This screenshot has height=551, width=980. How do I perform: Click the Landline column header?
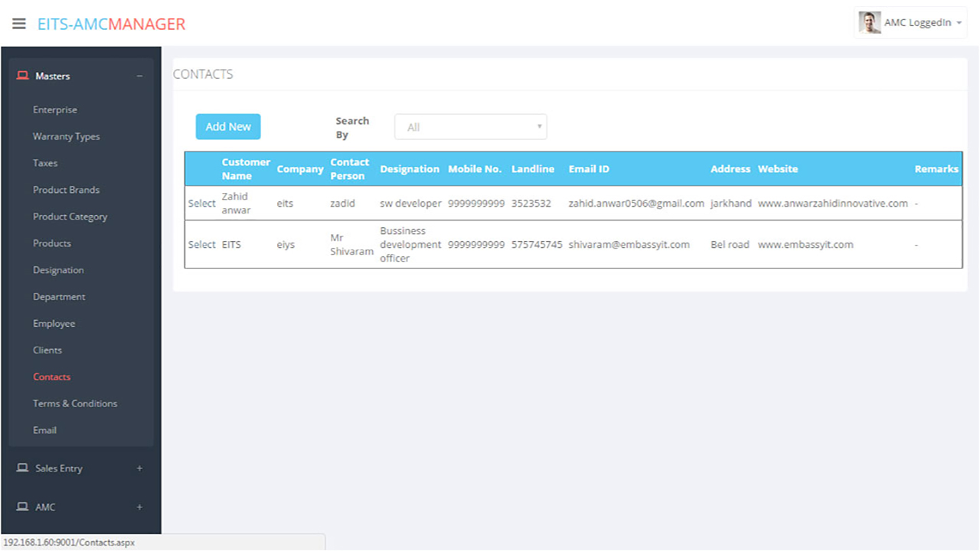(533, 169)
